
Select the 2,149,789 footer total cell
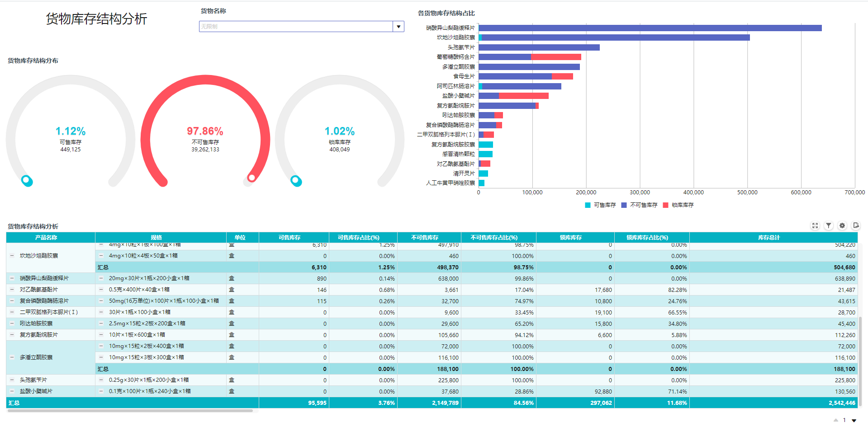429,403
